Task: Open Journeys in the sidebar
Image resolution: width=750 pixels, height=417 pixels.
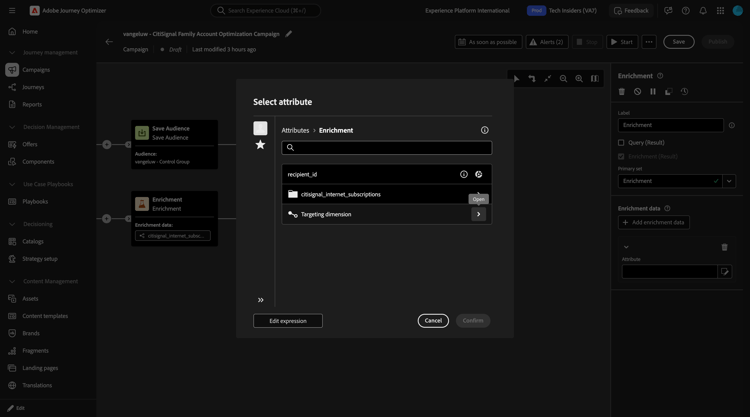Action: [33, 87]
